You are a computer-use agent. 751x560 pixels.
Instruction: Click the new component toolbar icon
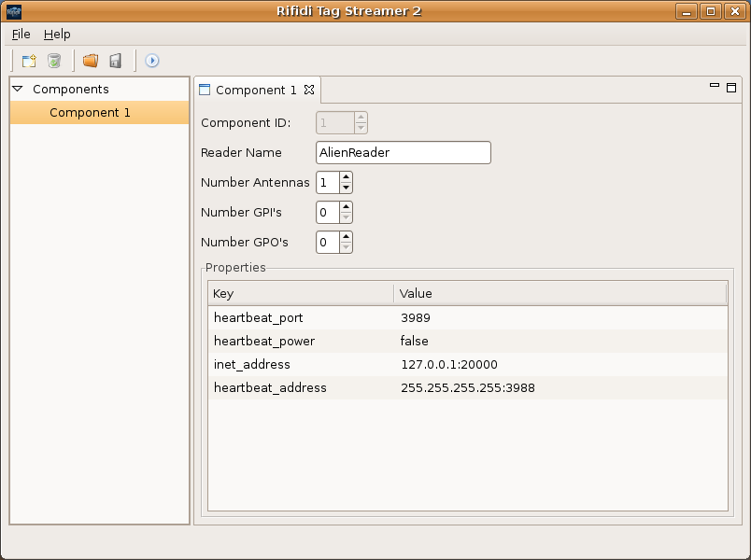pyautogui.click(x=29, y=61)
